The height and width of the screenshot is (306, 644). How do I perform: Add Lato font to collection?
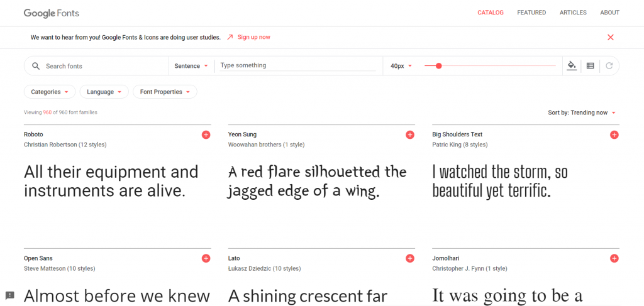(x=410, y=258)
